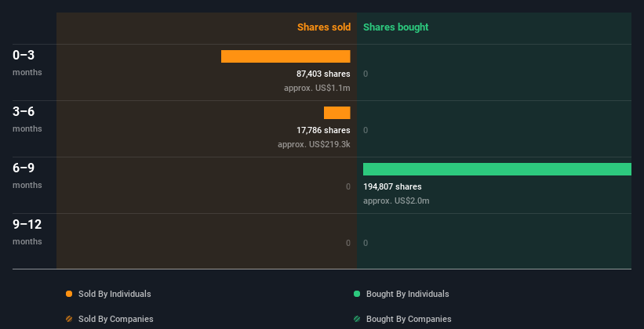Click the 194,807 shares value
Screen dimensions: 644x329
coord(392,186)
